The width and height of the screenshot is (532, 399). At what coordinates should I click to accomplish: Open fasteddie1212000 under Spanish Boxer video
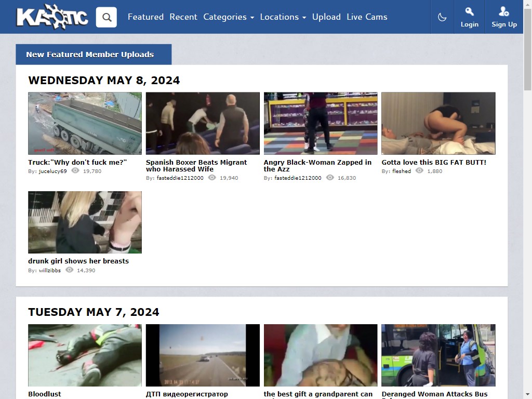click(180, 178)
